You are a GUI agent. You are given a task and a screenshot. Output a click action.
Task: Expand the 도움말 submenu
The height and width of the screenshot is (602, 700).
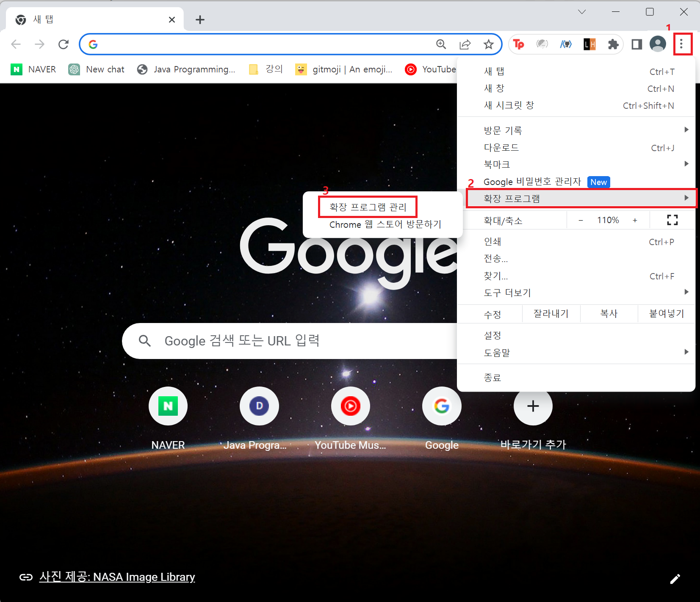576,352
